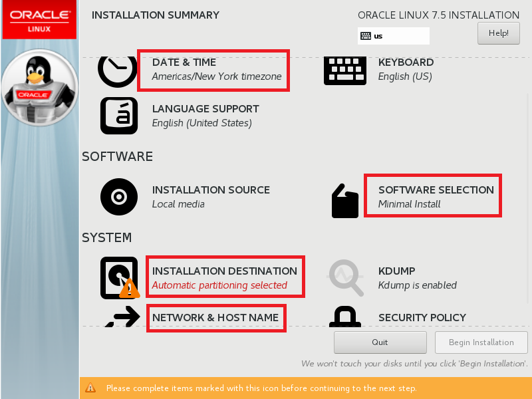532x399 pixels.
Task: Open the Kdump magnifying glass icon
Action: click(x=345, y=277)
